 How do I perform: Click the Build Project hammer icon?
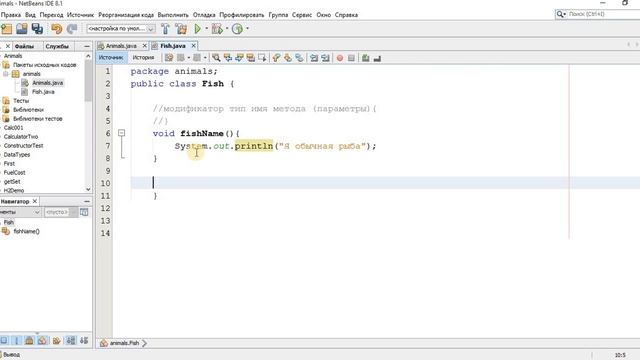point(165,29)
